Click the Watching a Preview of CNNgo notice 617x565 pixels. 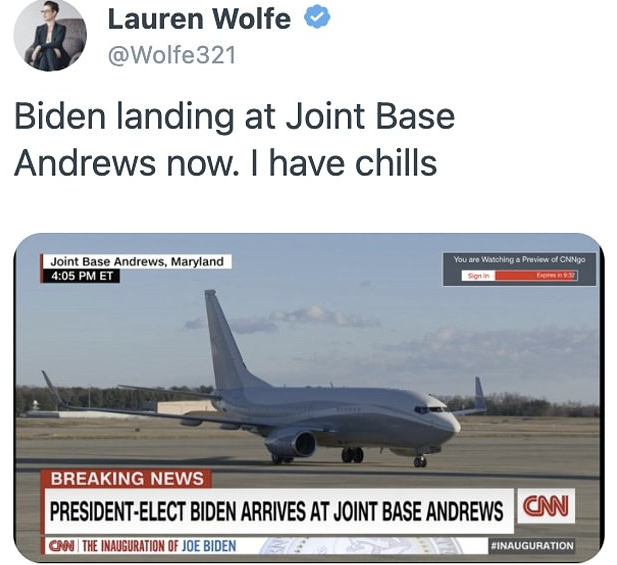coord(519,260)
